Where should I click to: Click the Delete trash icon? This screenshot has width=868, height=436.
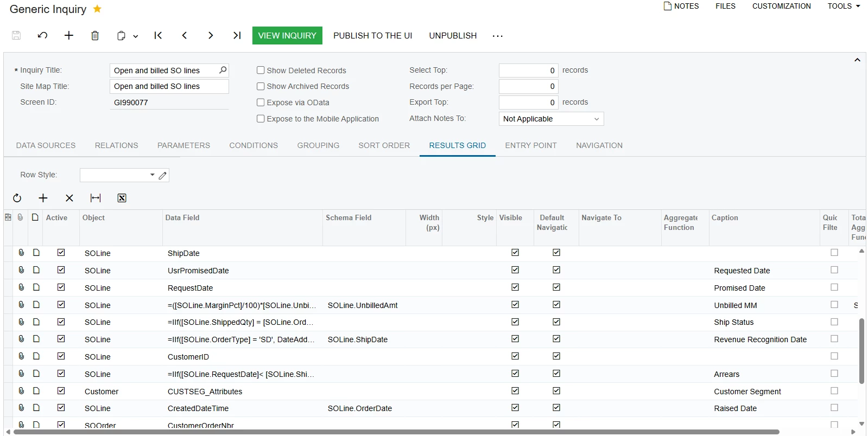(95, 35)
